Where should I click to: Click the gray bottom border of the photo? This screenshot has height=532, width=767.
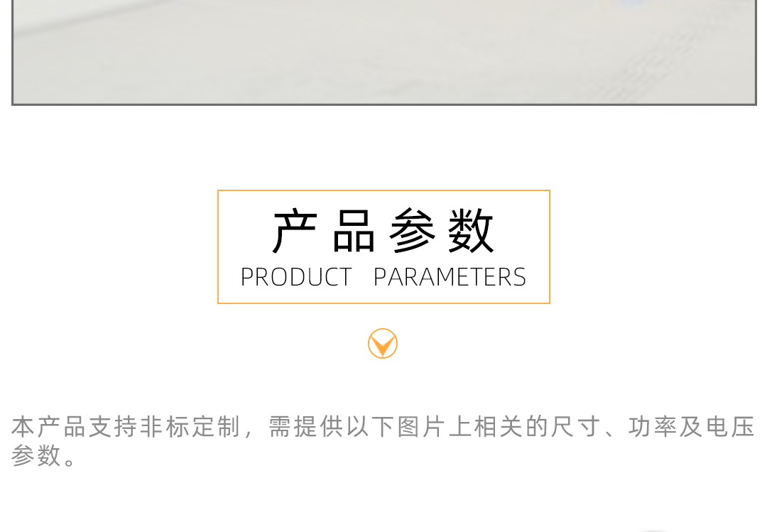point(384,104)
